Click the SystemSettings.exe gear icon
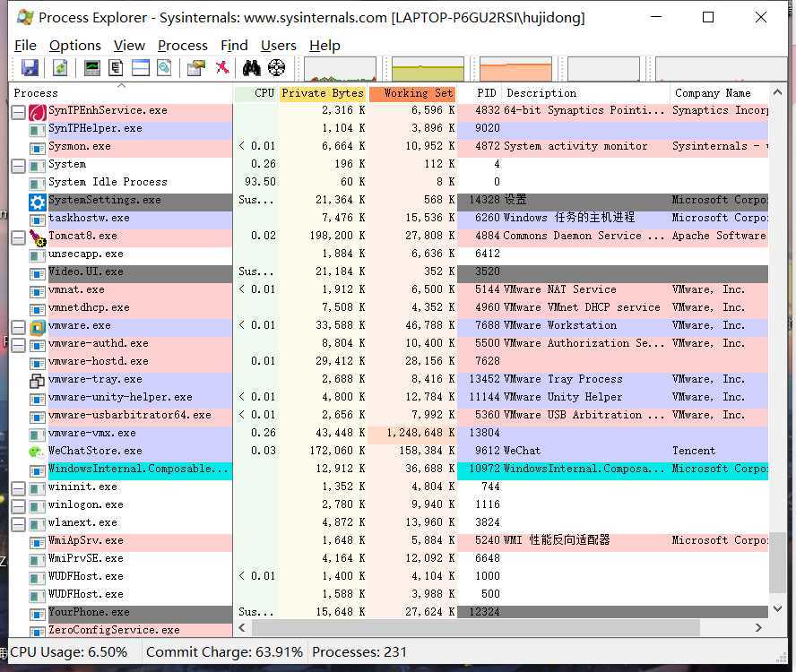The width and height of the screenshot is (796, 672). point(37,202)
